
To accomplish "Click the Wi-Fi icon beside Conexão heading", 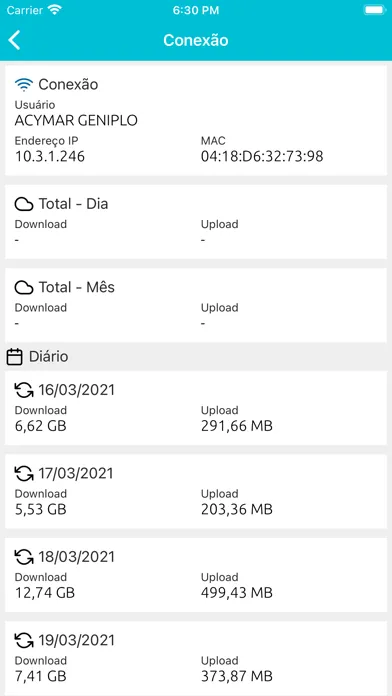I will coord(24,84).
